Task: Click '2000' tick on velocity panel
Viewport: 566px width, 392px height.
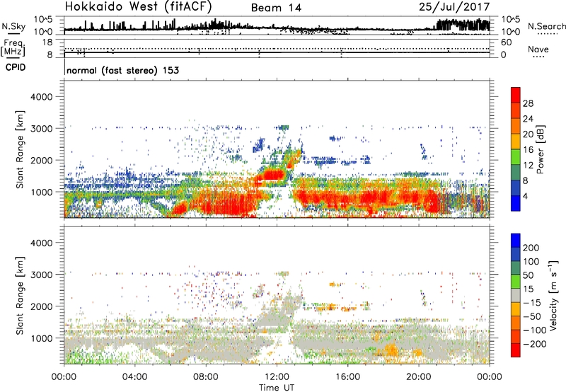Action: pyautogui.click(x=42, y=306)
